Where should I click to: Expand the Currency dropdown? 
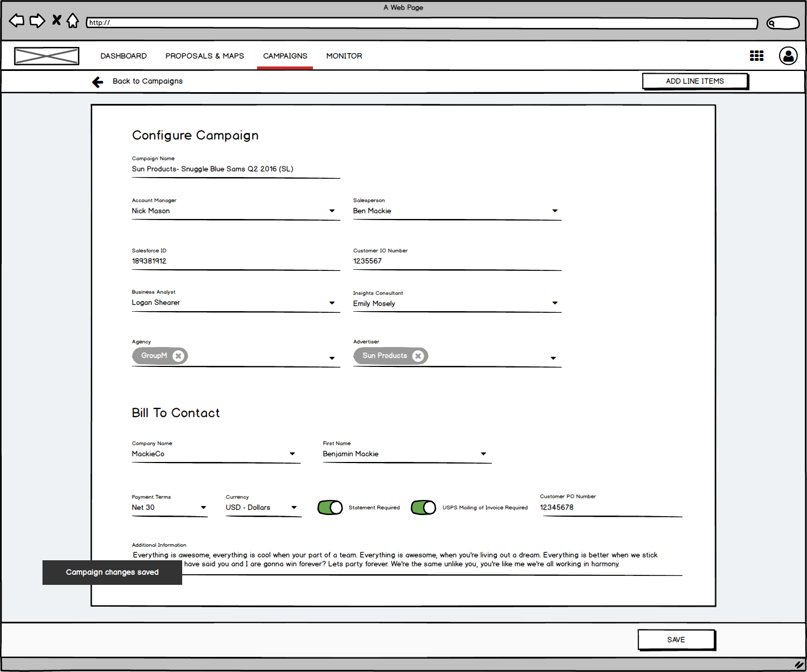[294, 508]
